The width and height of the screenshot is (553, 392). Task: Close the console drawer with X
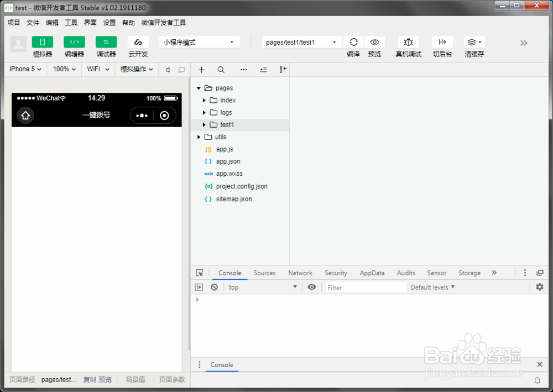pyautogui.click(x=540, y=364)
